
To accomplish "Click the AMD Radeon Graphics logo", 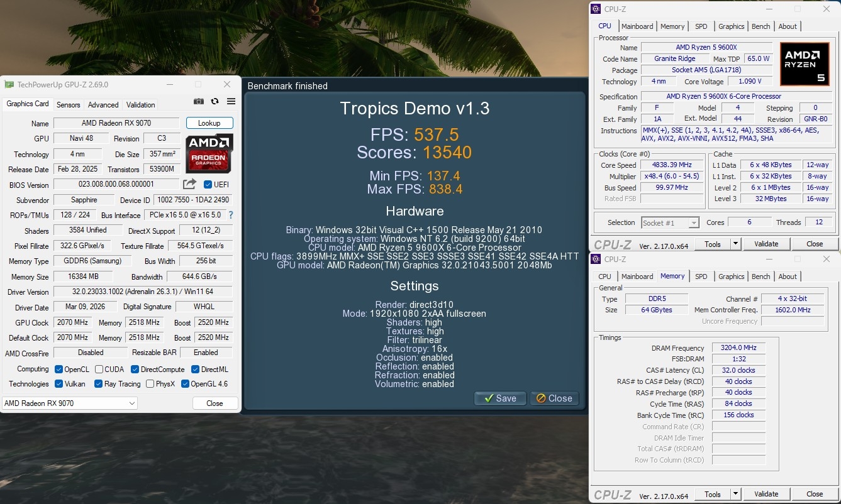I will coord(209,153).
